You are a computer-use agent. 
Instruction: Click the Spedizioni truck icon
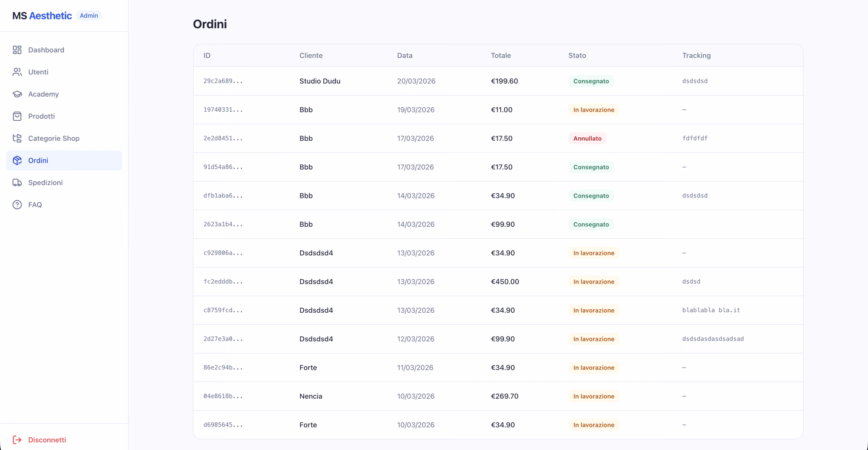[17, 183]
